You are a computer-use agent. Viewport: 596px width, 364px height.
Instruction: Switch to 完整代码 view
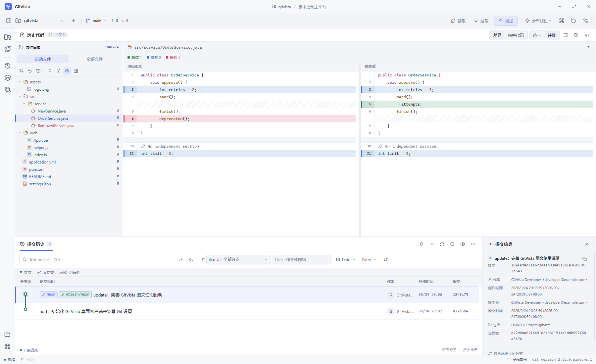click(x=516, y=35)
